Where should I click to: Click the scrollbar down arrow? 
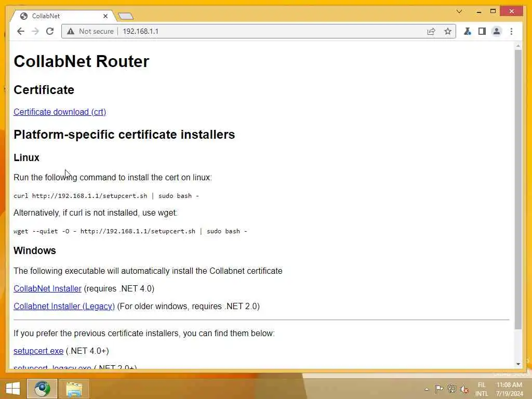[518, 364]
